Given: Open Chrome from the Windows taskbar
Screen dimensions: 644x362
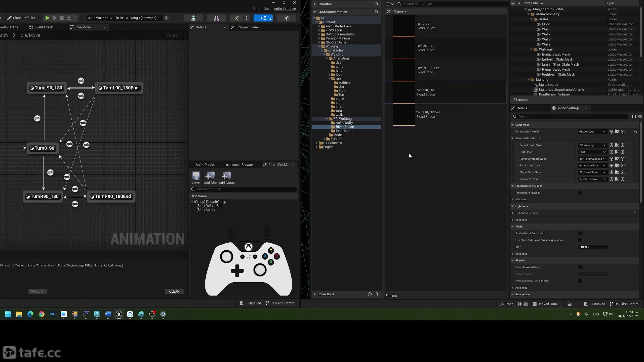Looking at the screenshot, I should 42,314.
